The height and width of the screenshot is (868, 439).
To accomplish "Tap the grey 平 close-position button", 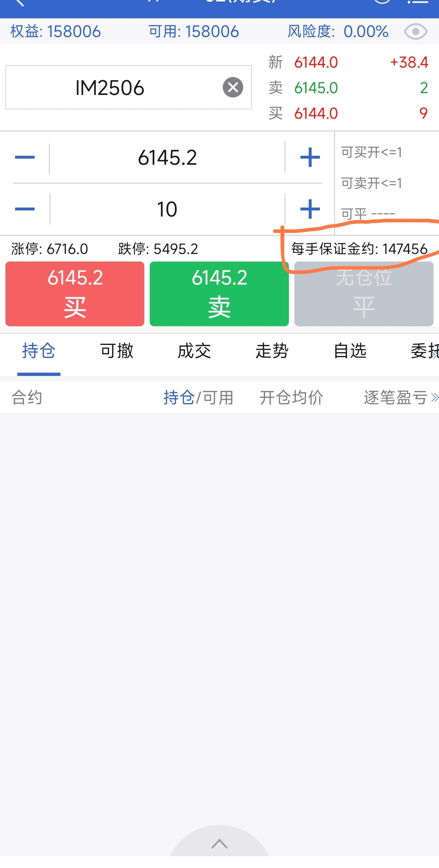I will click(364, 294).
